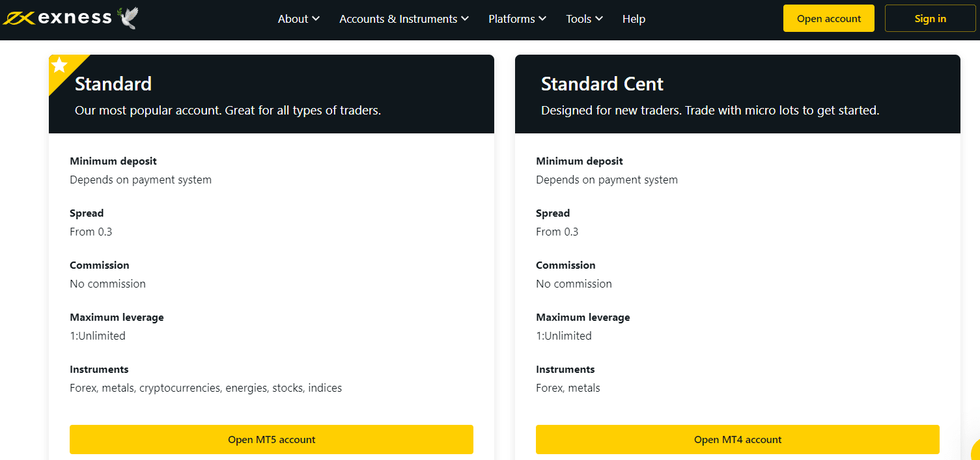Click the "Our most popular account" description text
Image resolution: width=980 pixels, height=460 pixels.
click(x=228, y=111)
